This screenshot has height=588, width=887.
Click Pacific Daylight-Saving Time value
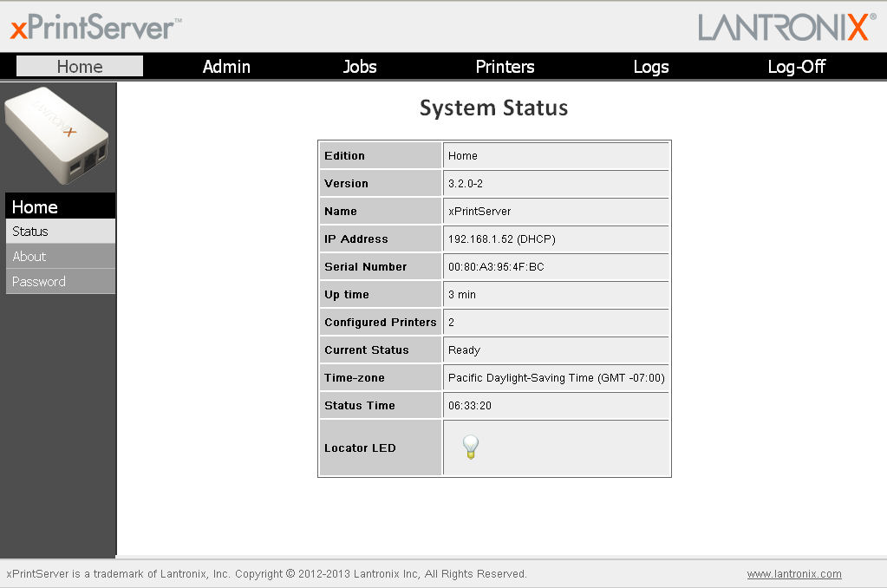point(557,377)
